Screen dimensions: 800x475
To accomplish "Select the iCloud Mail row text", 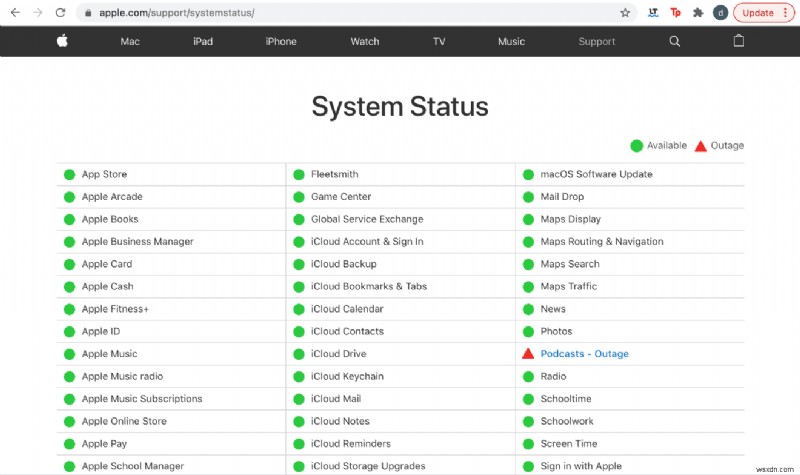I will pyautogui.click(x=336, y=398).
